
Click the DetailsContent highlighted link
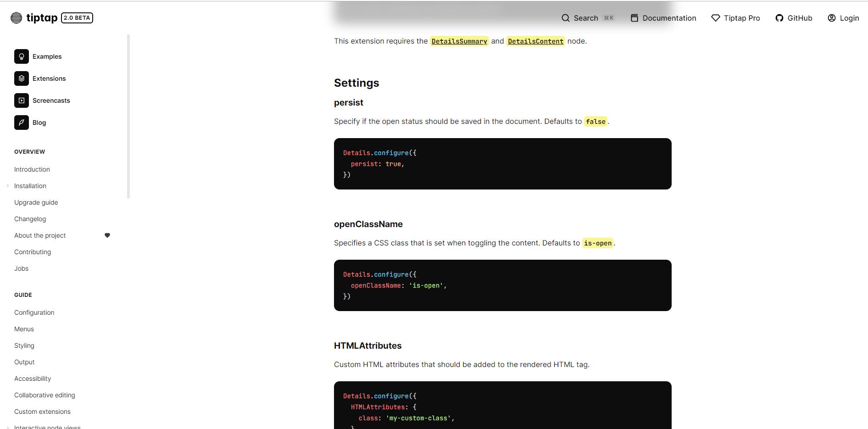[x=535, y=41]
